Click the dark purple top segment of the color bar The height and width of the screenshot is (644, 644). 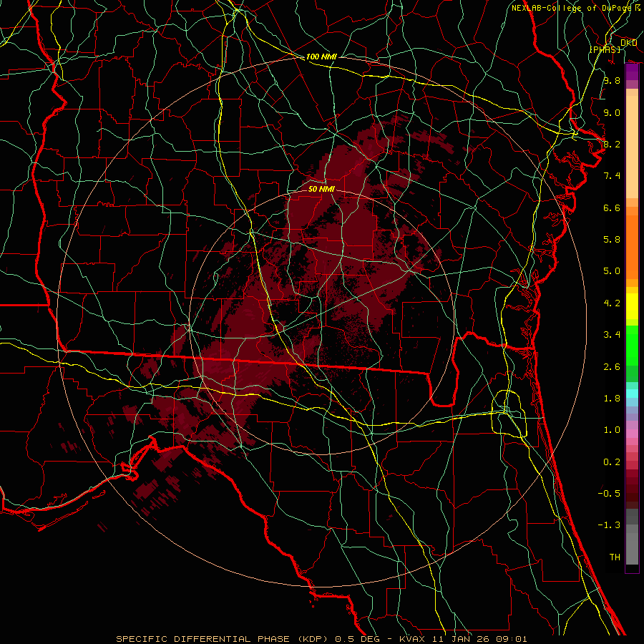tap(632, 72)
